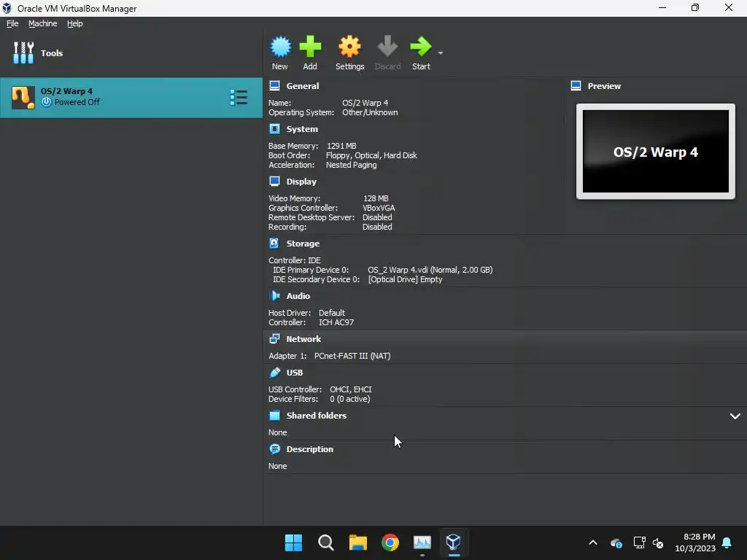Open the Storage settings heading link
Viewport: 747px width, 560px height.
pyautogui.click(x=303, y=244)
